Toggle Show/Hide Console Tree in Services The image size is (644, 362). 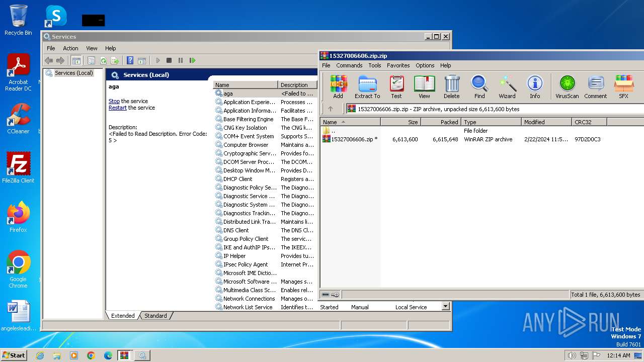[76, 60]
